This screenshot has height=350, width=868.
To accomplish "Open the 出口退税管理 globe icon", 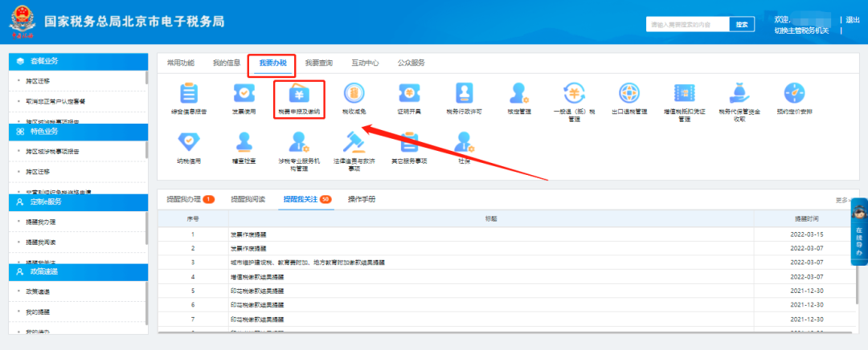I will [629, 93].
